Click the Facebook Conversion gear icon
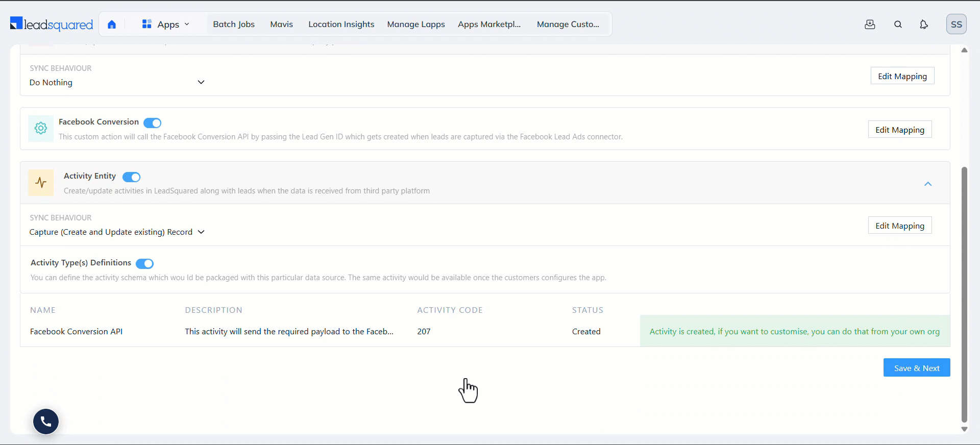 pyautogui.click(x=41, y=128)
